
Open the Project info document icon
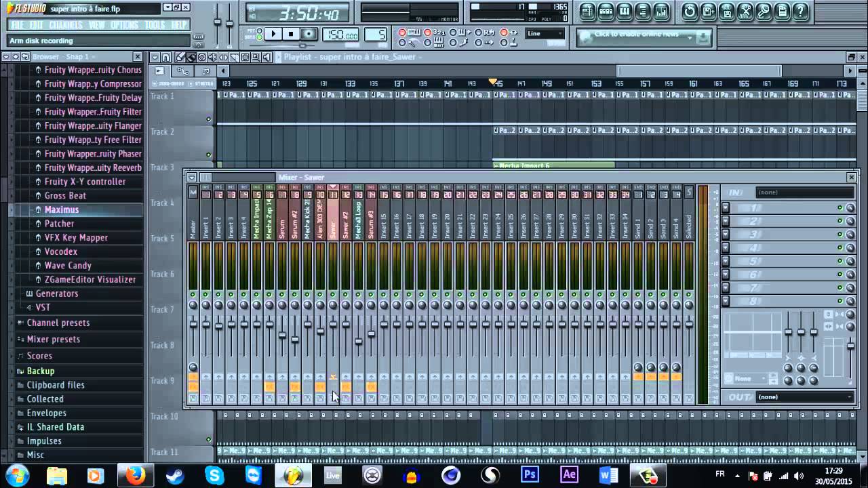tap(782, 11)
